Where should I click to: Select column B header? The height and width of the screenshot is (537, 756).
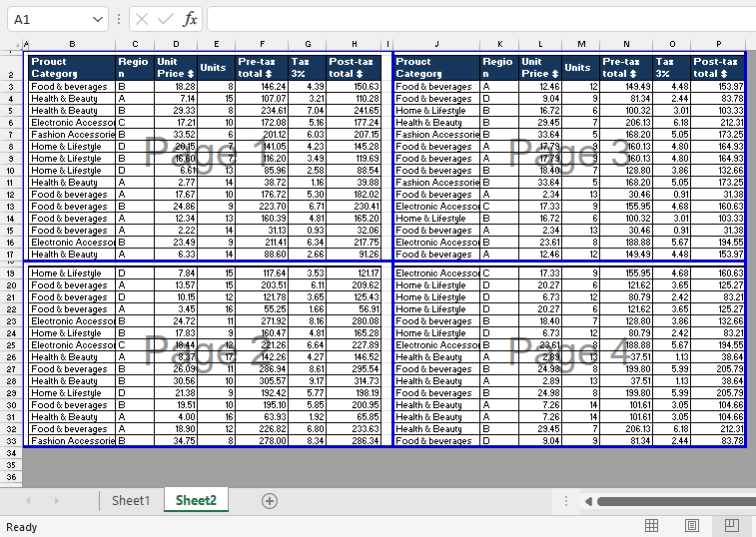[x=72, y=44]
